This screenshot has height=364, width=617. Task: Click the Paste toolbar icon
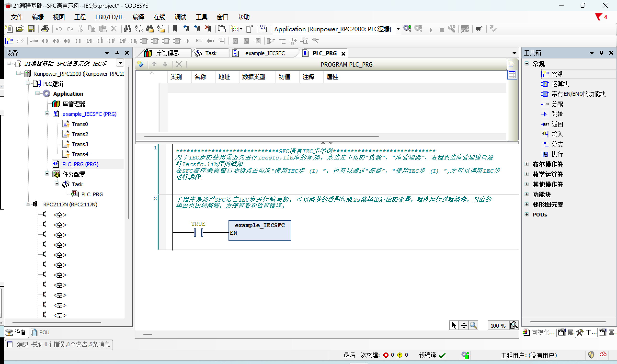click(x=103, y=29)
